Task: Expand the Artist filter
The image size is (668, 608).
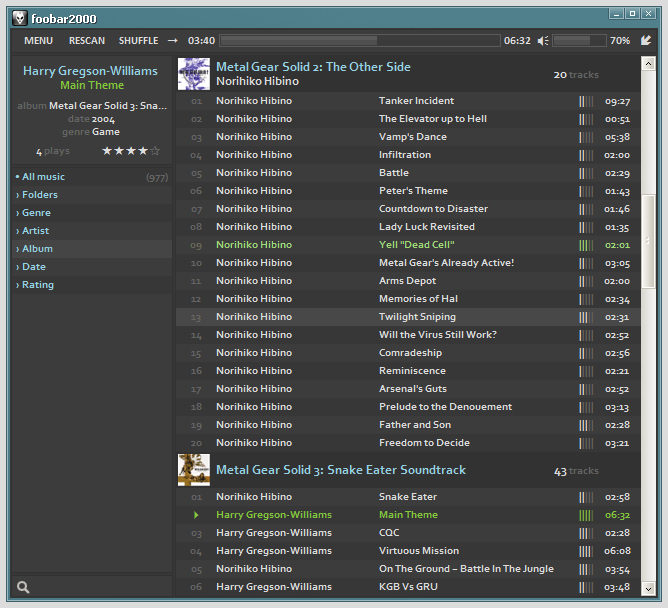Action: click(x=92, y=231)
